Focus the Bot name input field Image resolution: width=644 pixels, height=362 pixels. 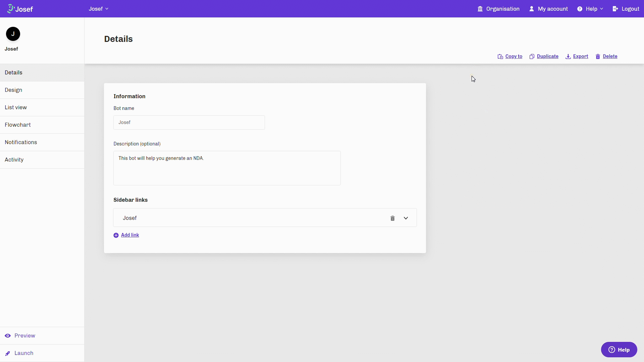click(x=189, y=122)
